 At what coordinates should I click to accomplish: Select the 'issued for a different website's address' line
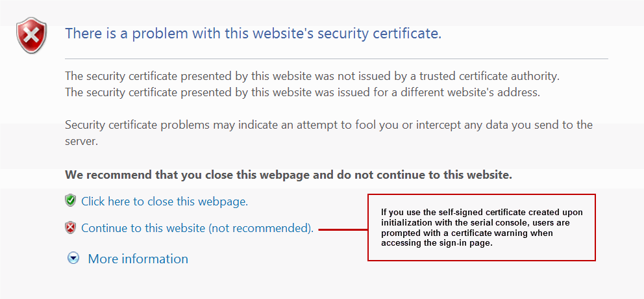click(303, 92)
